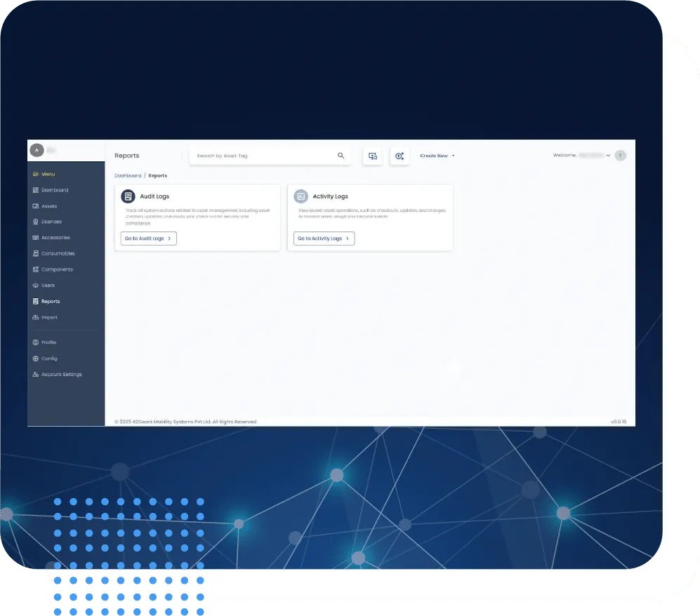Click the version number v0.0.16

619,422
